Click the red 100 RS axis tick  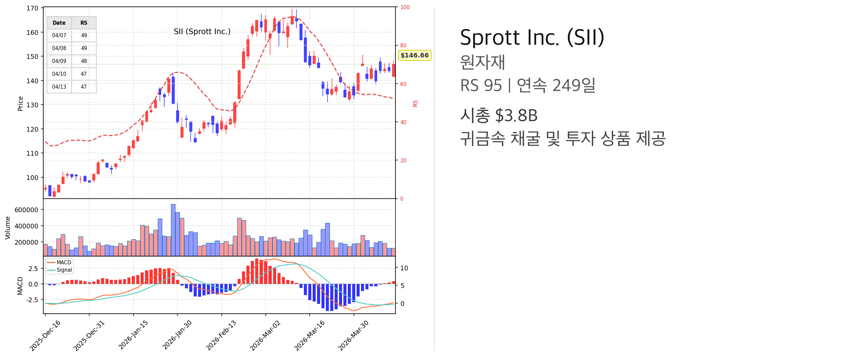(x=405, y=7)
